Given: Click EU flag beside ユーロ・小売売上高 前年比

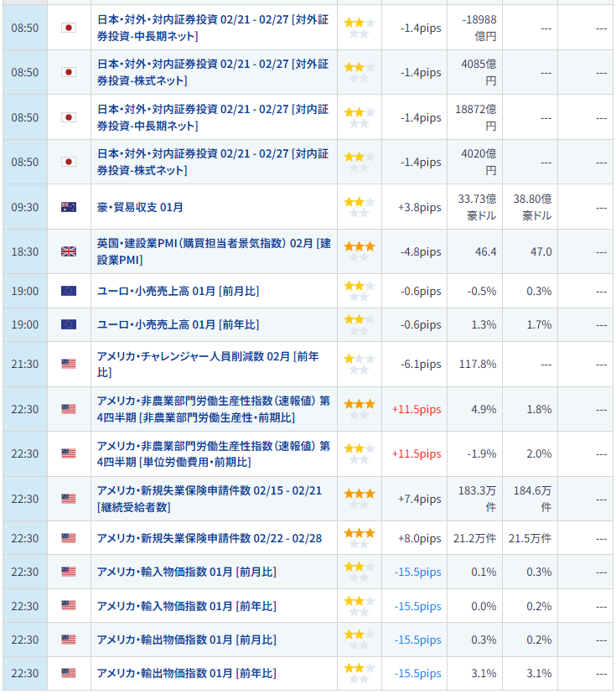Looking at the screenshot, I should 69,324.
